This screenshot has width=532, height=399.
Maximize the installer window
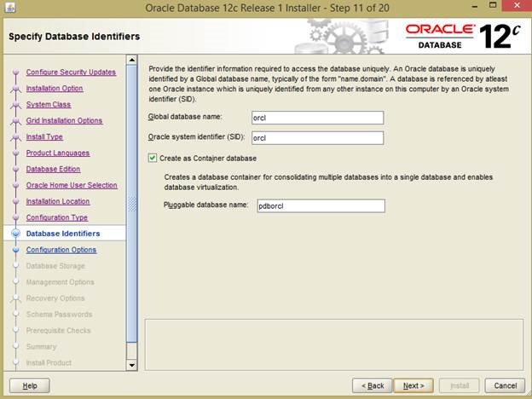[493, 5]
